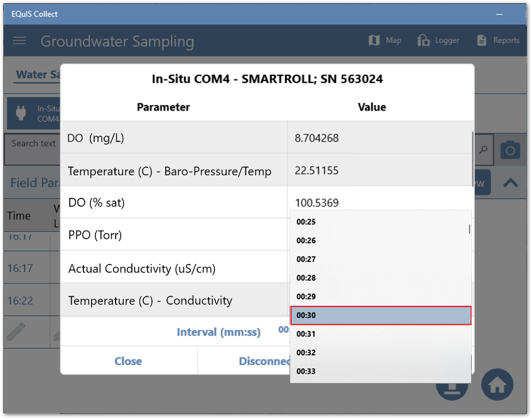The width and height of the screenshot is (532, 419).
Task: Collapse the Field Parameters section chevron
Action: click(x=510, y=183)
